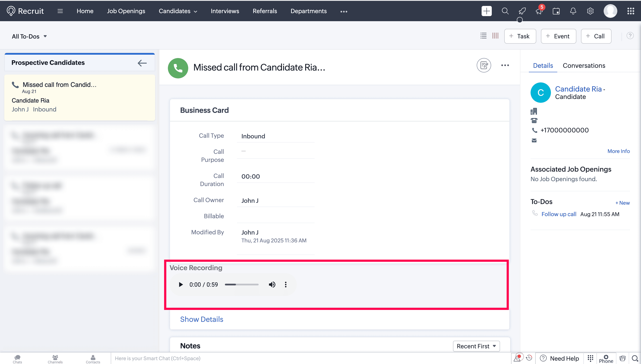Switch to list view layout
The height and width of the screenshot is (364, 641).
pyautogui.click(x=483, y=36)
